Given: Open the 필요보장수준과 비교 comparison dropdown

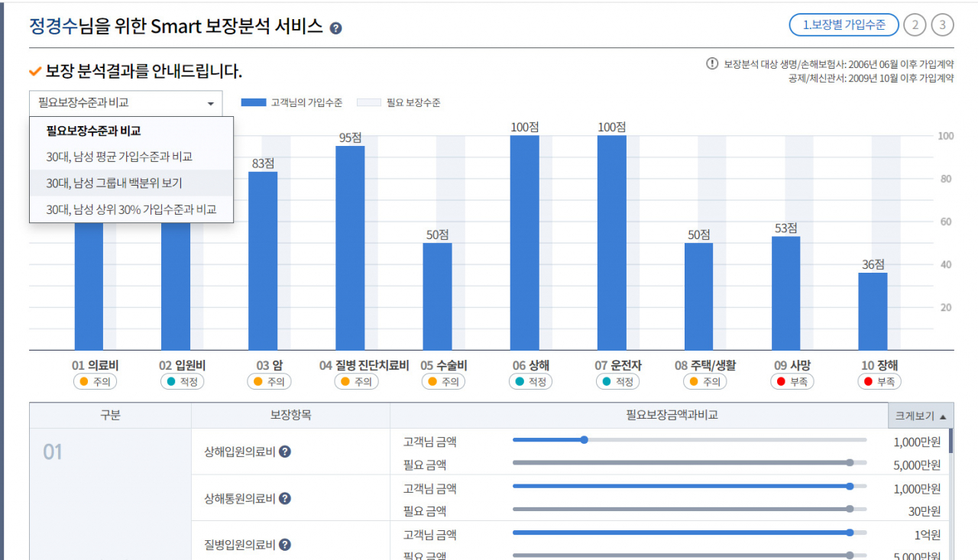Looking at the screenshot, I should coord(125,103).
